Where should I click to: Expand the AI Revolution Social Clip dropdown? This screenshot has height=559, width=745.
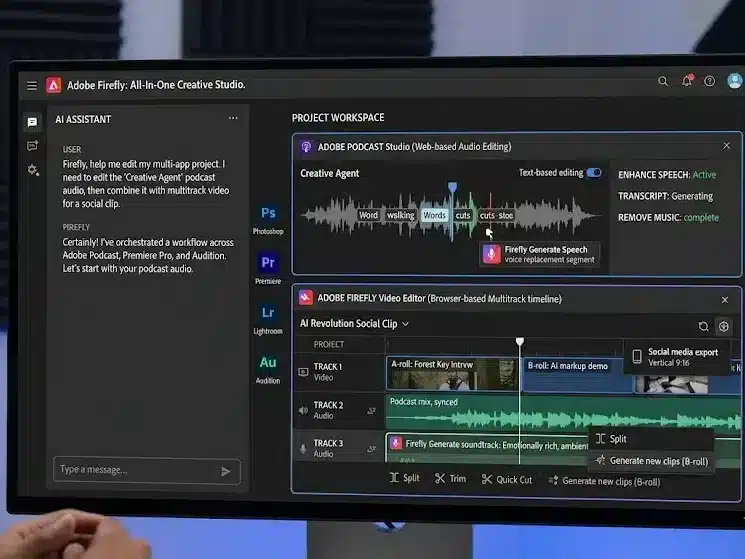(x=406, y=324)
